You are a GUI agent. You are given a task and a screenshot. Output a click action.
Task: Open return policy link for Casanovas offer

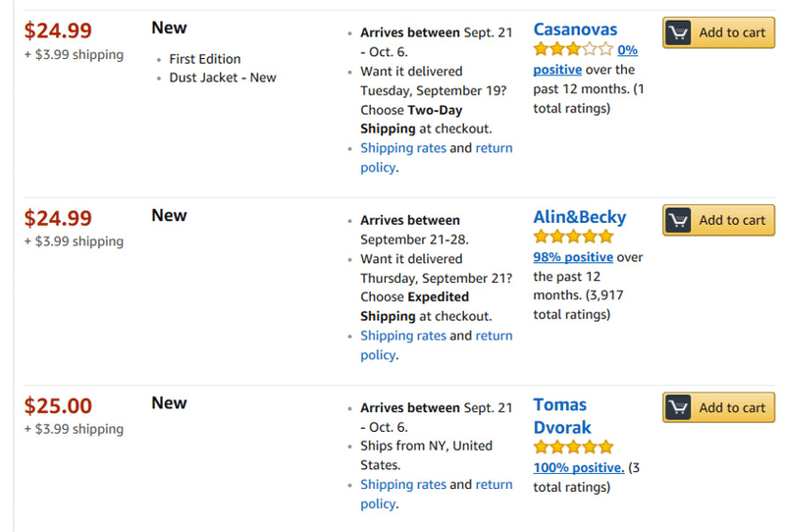click(x=437, y=158)
